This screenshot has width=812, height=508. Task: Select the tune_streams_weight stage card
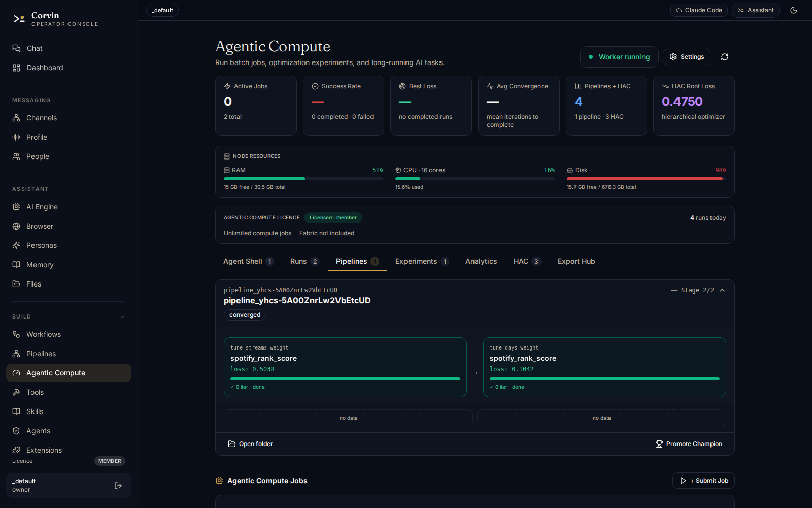(x=345, y=367)
